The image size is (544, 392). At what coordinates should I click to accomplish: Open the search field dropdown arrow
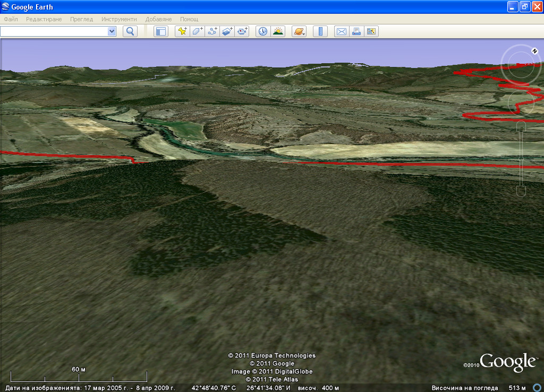pyautogui.click(x=112, y=31)
